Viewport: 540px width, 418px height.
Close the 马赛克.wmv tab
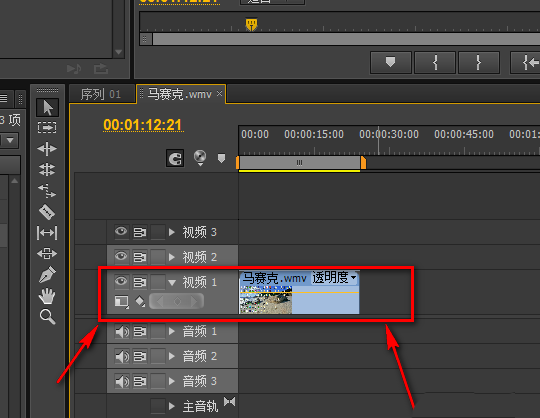click(219, 94)
